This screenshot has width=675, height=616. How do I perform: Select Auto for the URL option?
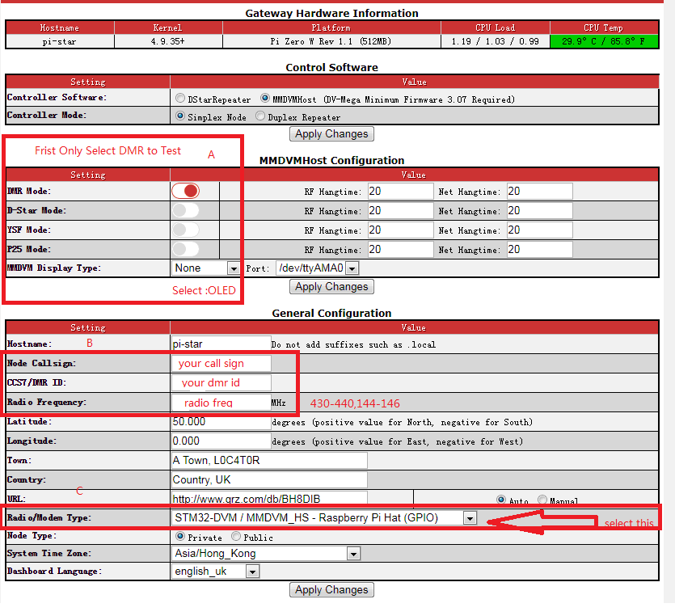click(501, 500)
